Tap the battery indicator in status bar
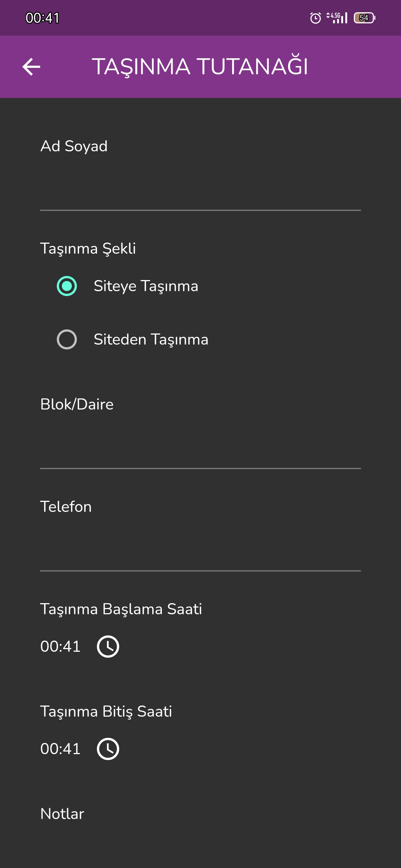 click(365, 18)
